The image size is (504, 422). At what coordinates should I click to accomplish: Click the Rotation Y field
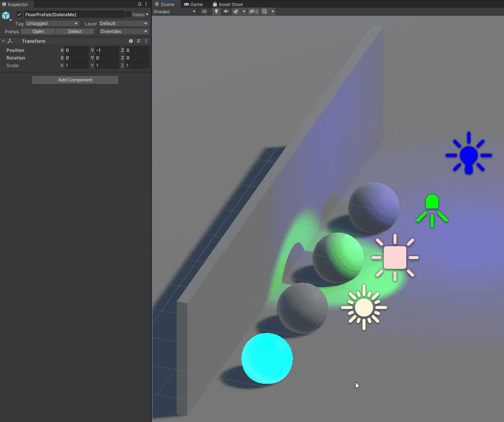[x=107, y=58]
